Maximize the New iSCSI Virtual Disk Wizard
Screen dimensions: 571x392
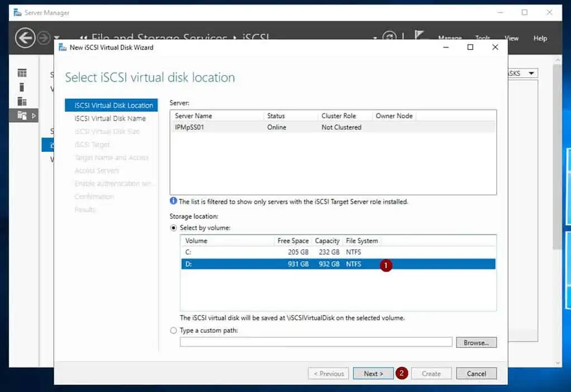point(470,47)
